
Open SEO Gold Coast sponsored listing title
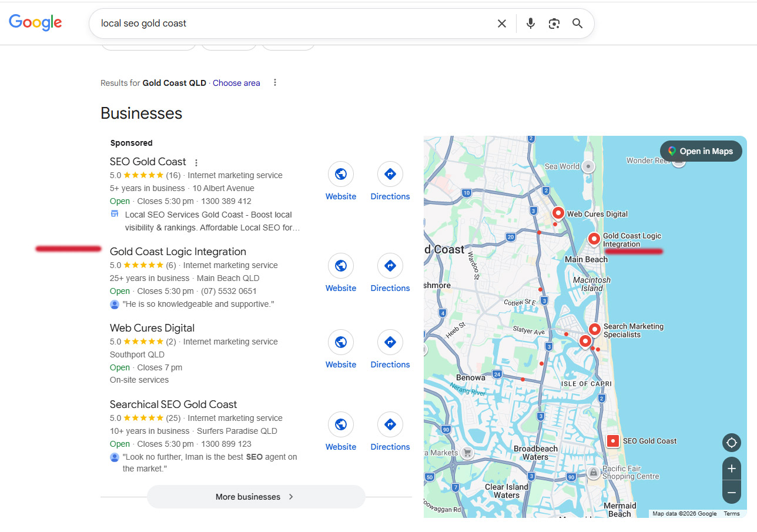[x=148, y=162]
